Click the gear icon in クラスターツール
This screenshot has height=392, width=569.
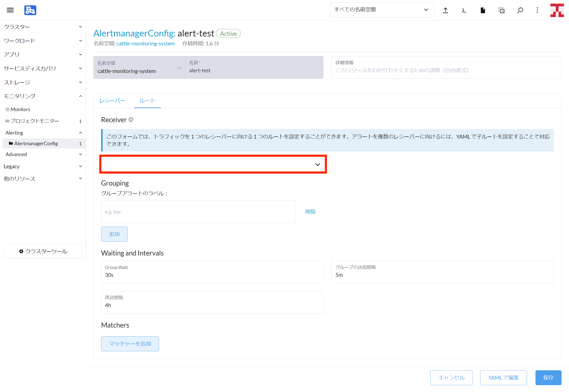tap(21, 251)
